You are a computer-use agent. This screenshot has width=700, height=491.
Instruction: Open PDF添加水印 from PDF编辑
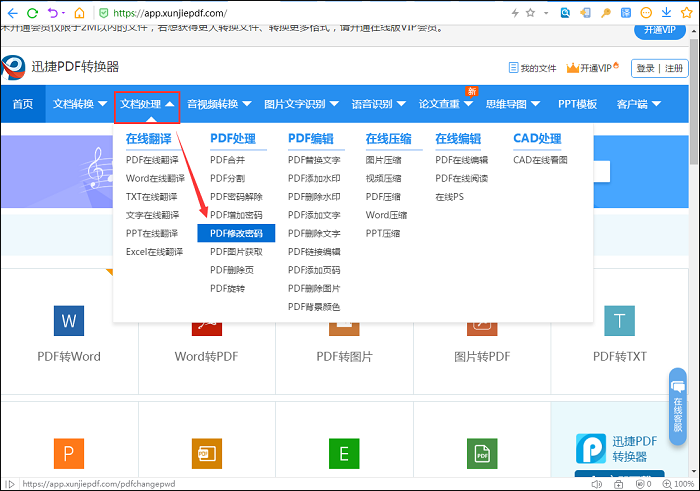314,178
